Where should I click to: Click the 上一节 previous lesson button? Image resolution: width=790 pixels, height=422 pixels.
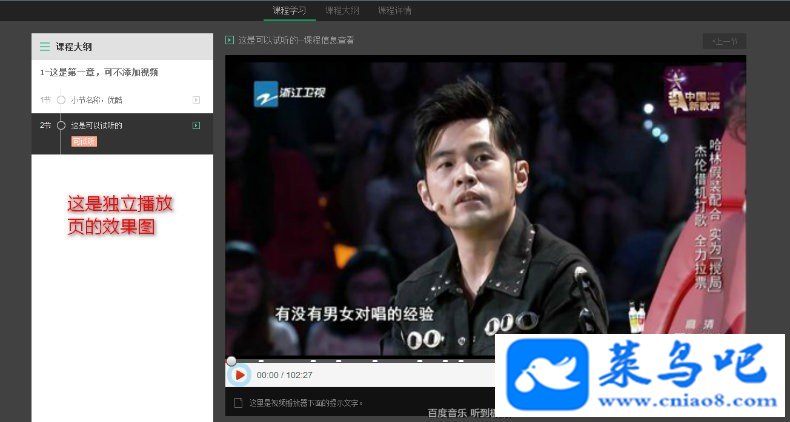(725, 41)
